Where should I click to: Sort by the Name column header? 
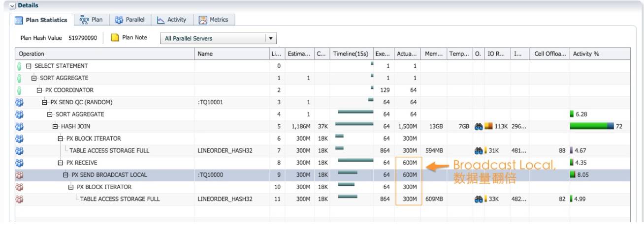pyautogui.click(x=232, y=54)
